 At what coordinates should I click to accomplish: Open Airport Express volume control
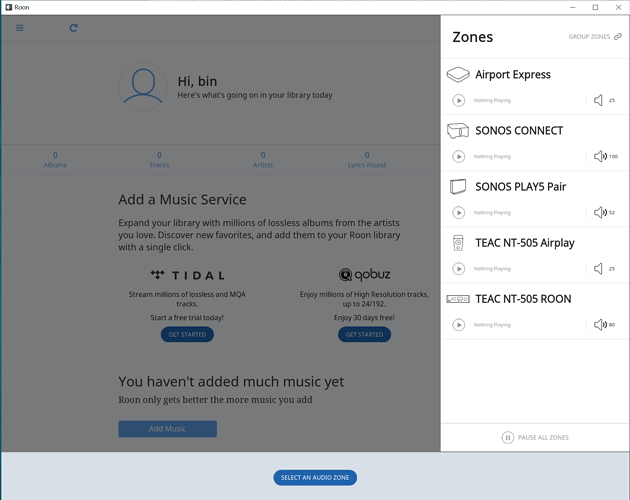coord(598,100)
